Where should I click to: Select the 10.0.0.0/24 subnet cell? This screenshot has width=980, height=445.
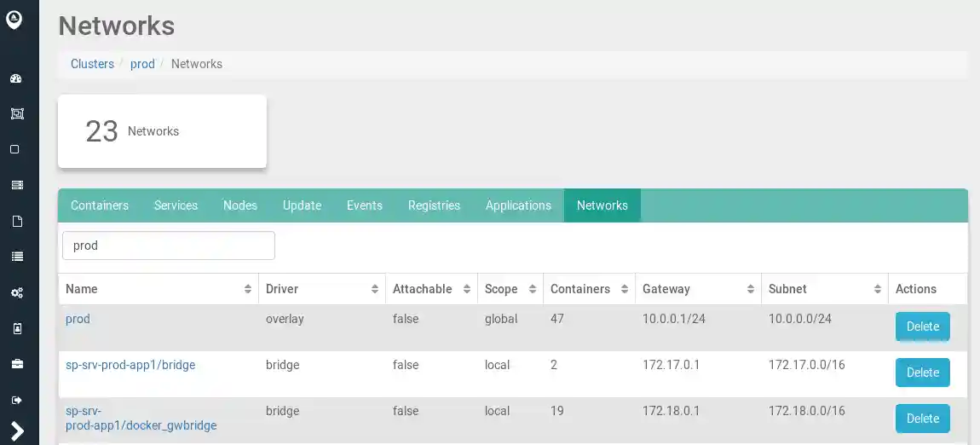coord(800,319)
